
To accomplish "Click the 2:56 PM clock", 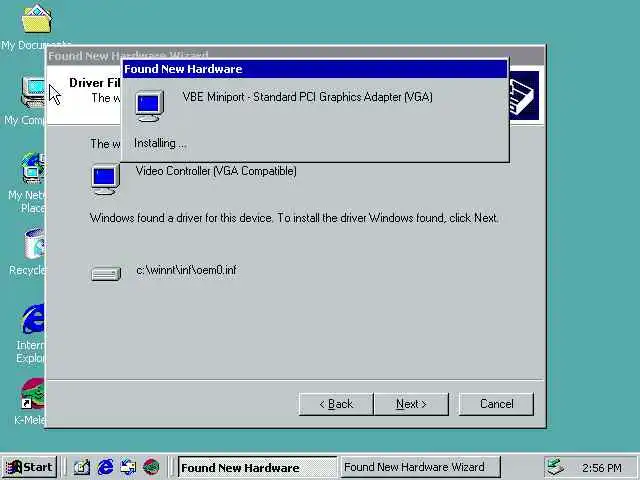I will click(x=602, y=468).
